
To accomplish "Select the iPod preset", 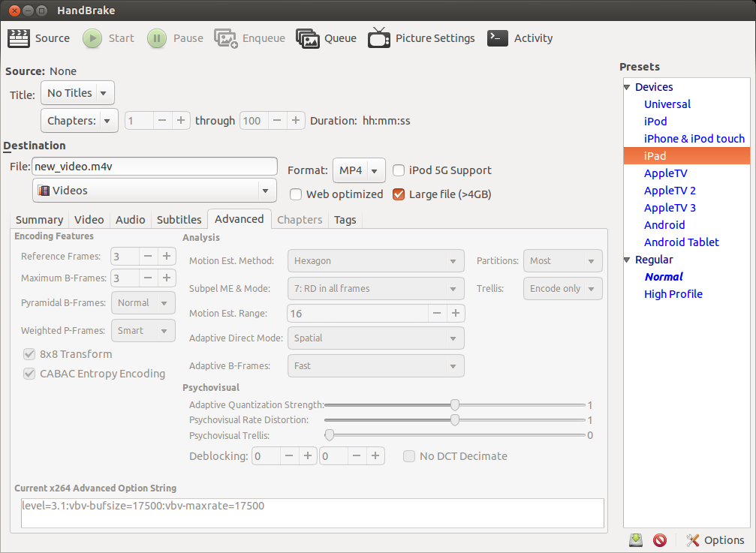I will point(655,122).
